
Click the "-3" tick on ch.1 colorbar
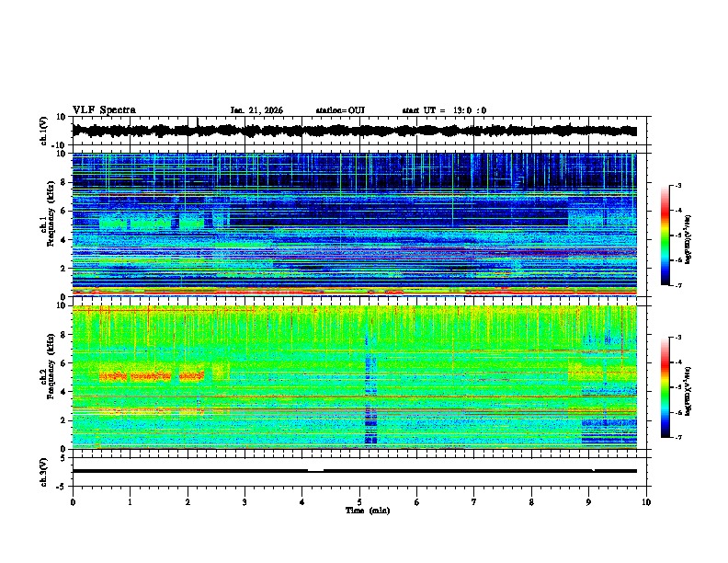[678, 186]
